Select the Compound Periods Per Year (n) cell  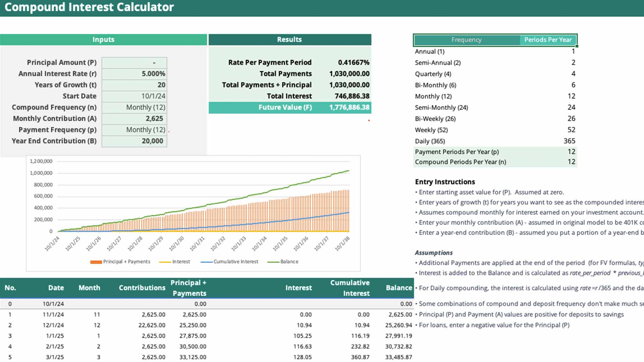click(460, 162)
